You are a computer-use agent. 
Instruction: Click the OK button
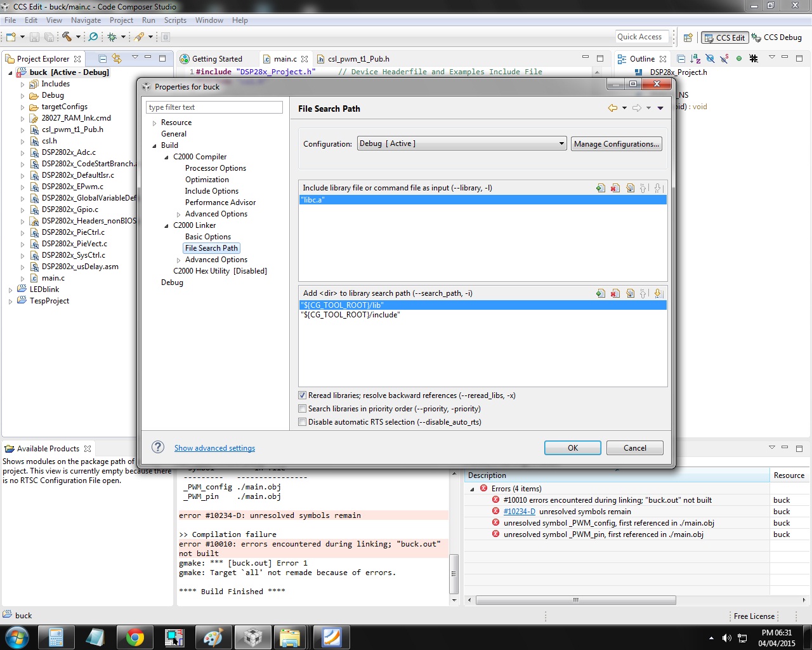(573, 448)
